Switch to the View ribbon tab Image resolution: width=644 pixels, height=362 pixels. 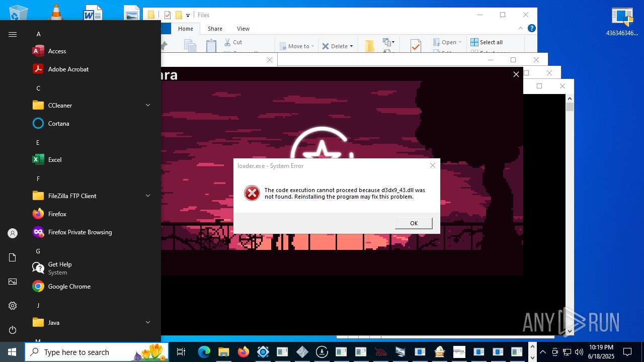(x=243, y=29)
